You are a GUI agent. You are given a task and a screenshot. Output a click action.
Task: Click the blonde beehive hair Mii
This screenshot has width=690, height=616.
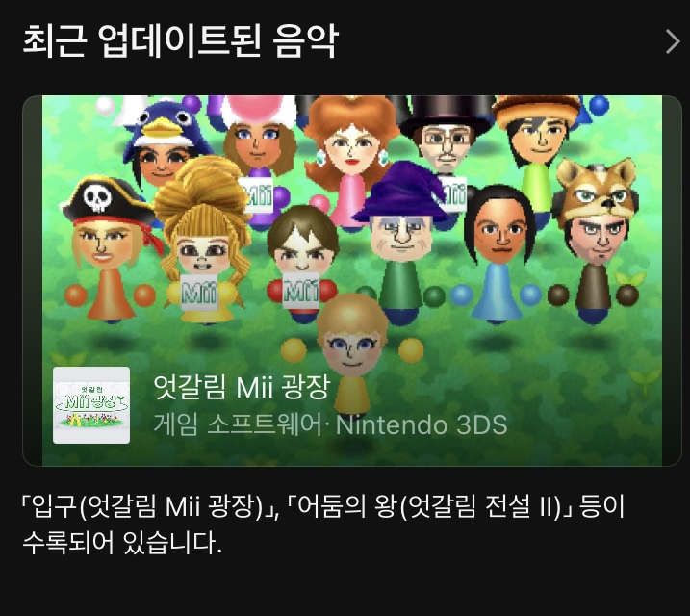click(202, 240)
